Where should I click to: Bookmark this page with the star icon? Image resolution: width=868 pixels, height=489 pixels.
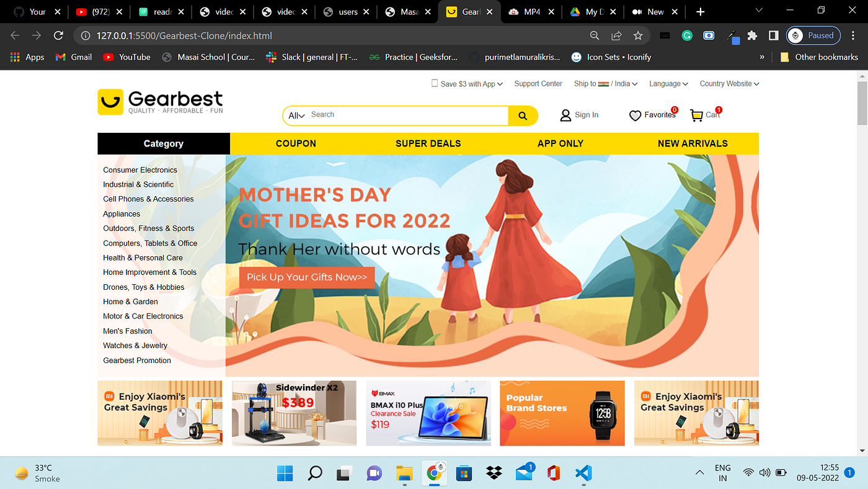click(637, 36)
